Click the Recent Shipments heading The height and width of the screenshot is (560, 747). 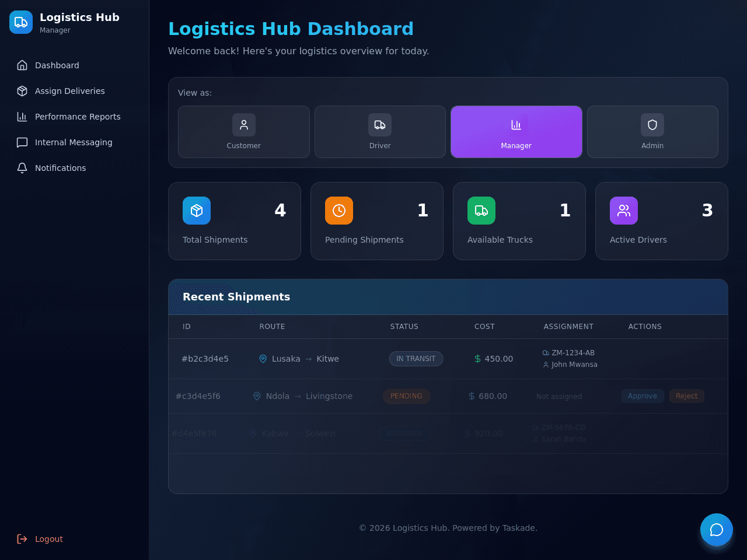tap(236, 297)
